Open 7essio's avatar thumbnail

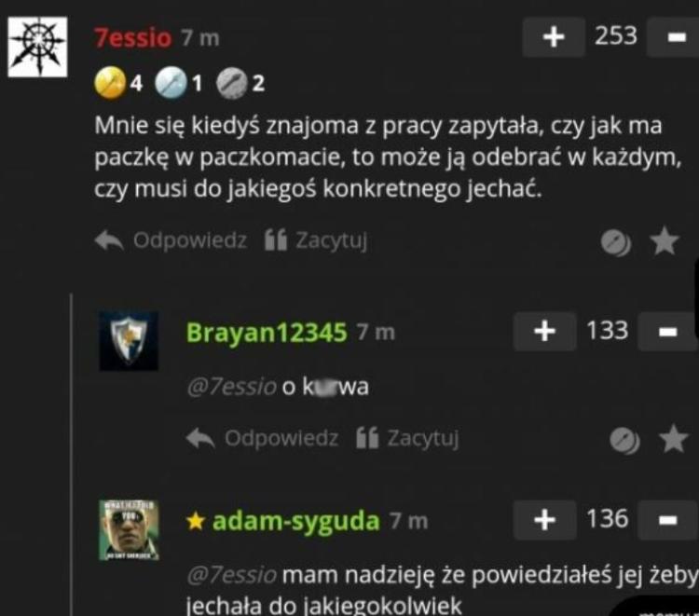(38, 47)
